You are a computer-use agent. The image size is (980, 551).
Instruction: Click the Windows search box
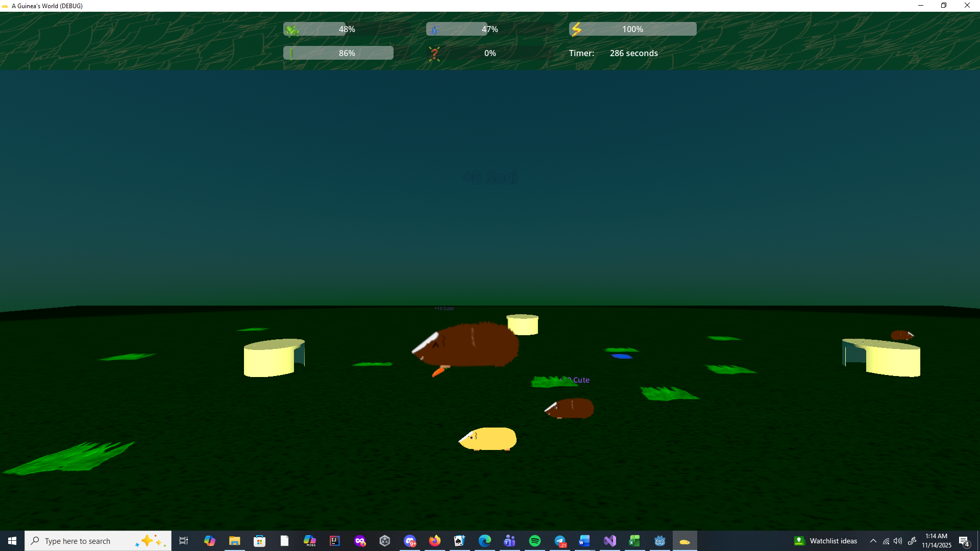coord(87,541)
